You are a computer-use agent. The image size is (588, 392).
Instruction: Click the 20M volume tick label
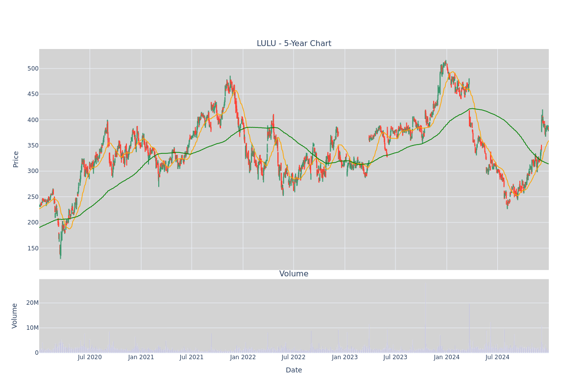coord(32,303)
